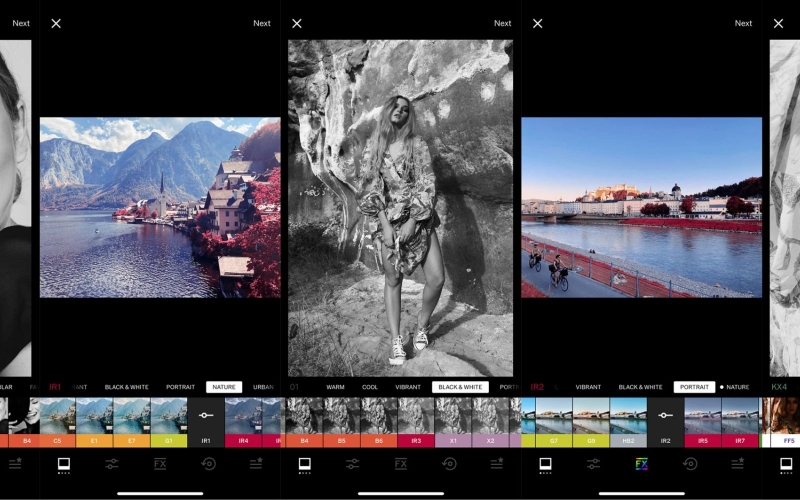Open history icon under black-and-white woman photo
This screenshot has height=500, width=800.
pyautogui.click(x=449, y=464)
